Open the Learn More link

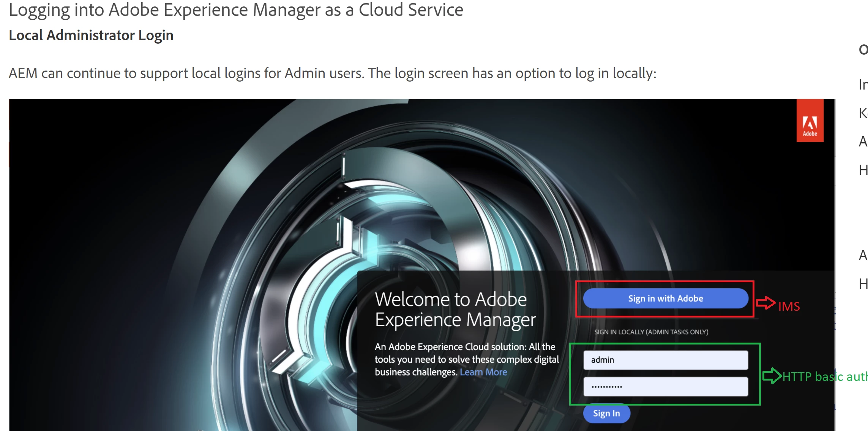pyautogui.click(x=483, y=372)
